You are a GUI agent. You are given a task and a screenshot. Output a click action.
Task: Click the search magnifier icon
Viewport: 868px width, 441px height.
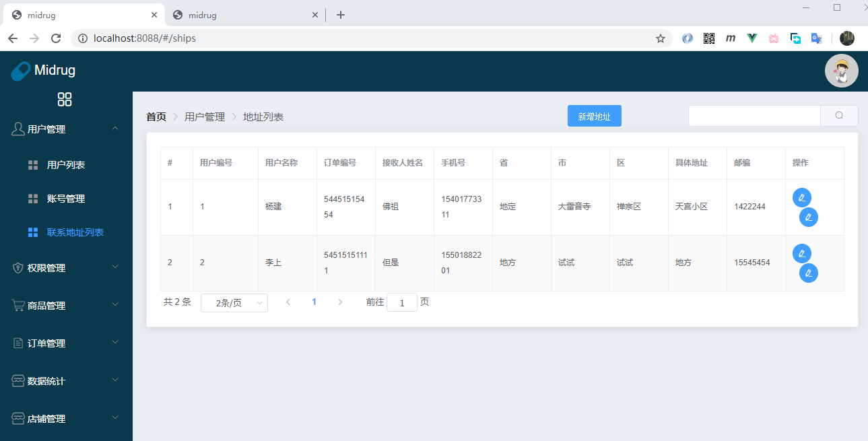(839, 115)
